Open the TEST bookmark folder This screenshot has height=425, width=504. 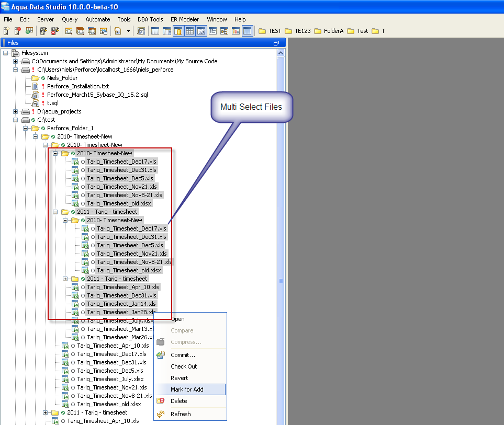270,31
